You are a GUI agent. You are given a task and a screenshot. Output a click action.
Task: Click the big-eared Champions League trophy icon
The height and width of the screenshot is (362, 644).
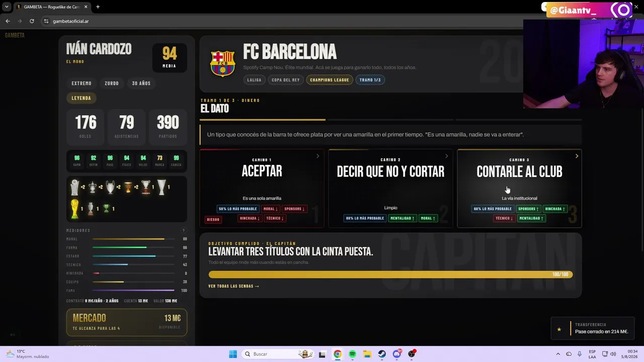coord(110,187)
